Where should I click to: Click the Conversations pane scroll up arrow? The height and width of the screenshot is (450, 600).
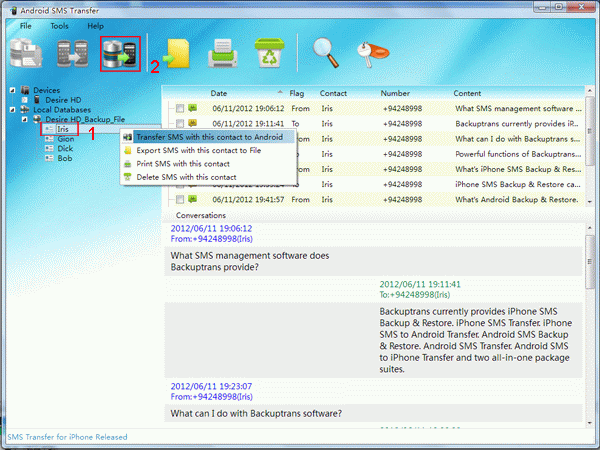(590, 228)
